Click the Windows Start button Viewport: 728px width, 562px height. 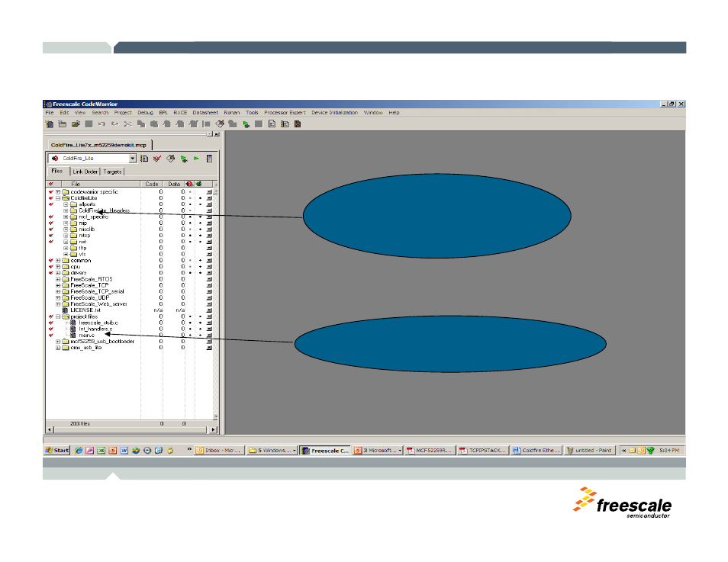(57, 450)
